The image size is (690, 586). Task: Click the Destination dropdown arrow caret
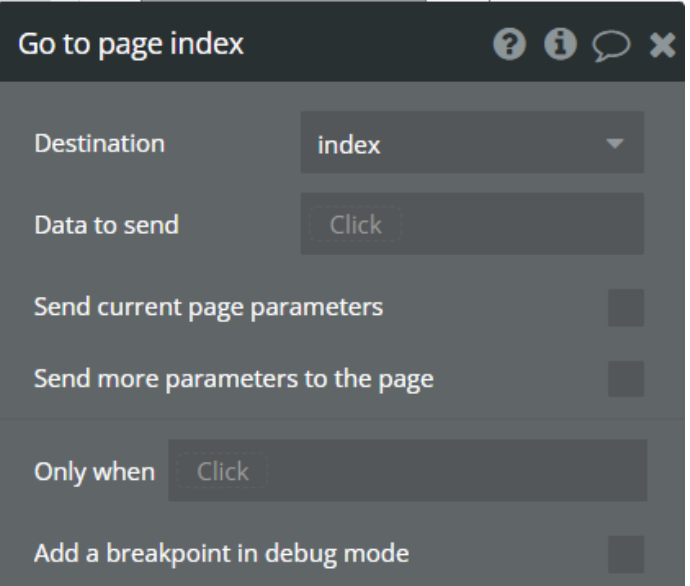pyautogui.click(x=614, y=144)
